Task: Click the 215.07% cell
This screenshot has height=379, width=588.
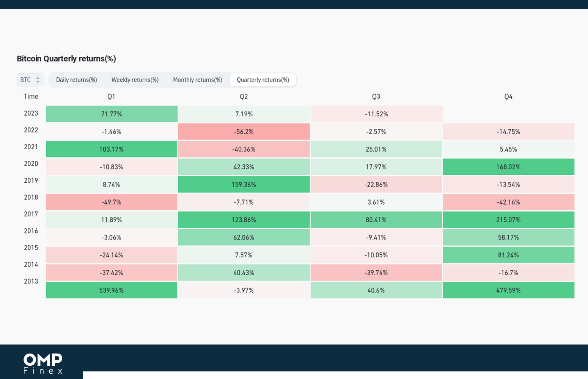Action: pyautogui.click(x=509, y=220)
